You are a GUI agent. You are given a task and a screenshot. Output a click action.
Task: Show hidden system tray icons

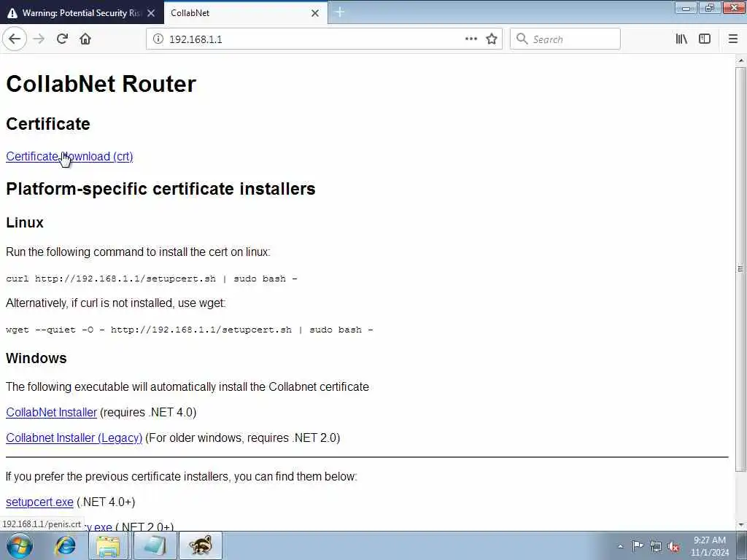coord(620,546)
